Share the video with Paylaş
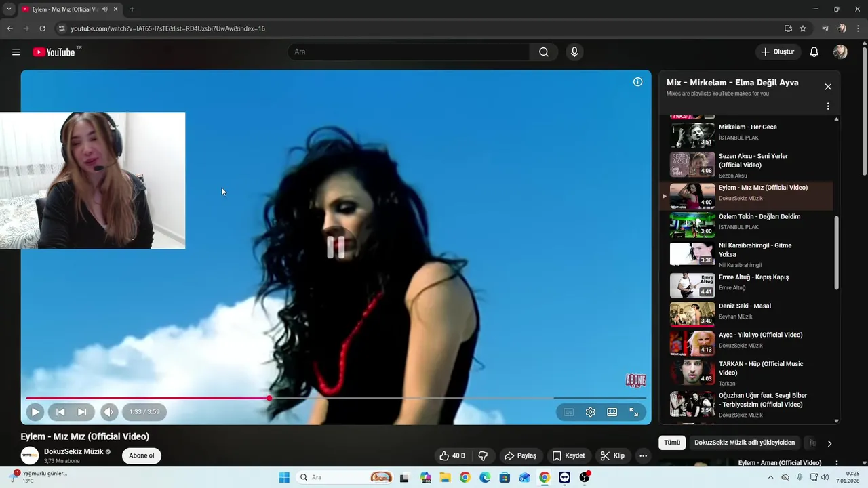868x488 pixels. (521, 455)
